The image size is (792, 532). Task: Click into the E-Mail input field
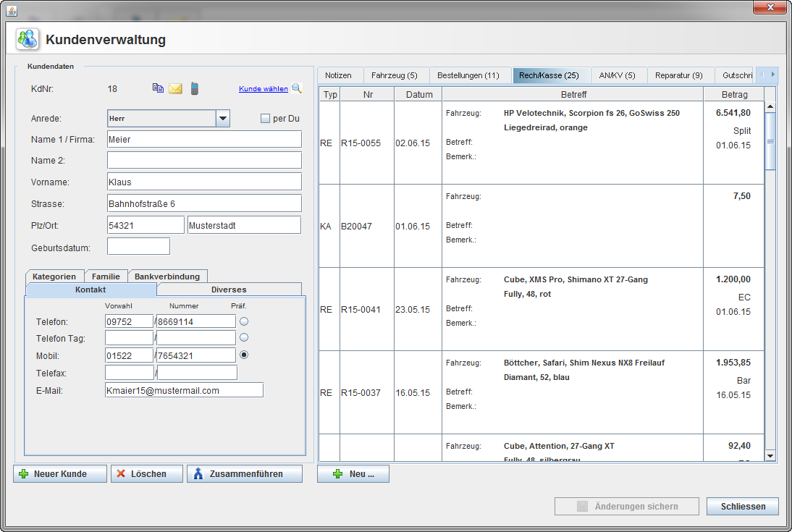pyautogui.click(x=184, y=390)
